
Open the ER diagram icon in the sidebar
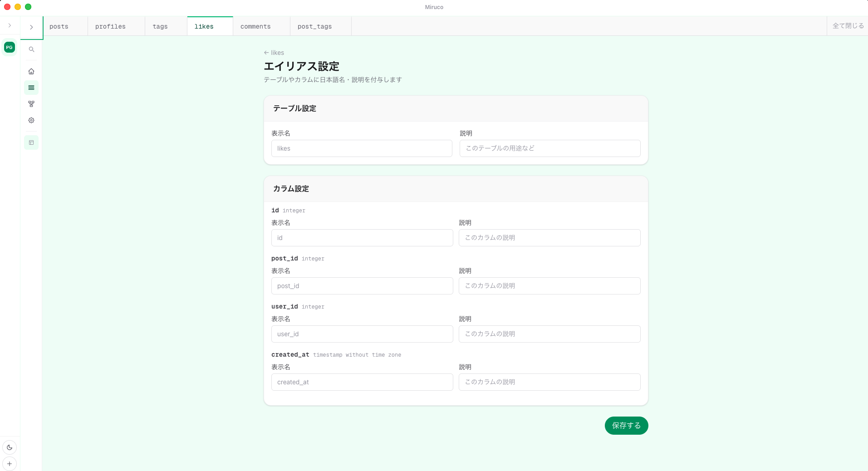[31, 104]
